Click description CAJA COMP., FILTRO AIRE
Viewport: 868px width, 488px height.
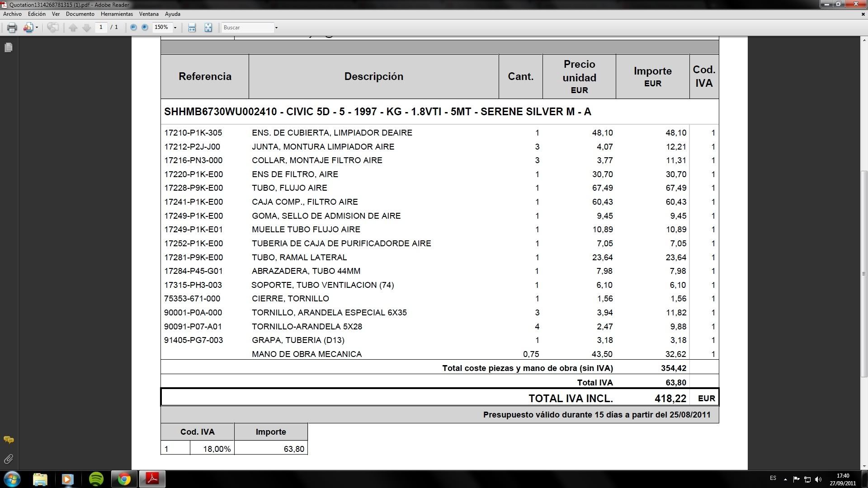(305, 202)
